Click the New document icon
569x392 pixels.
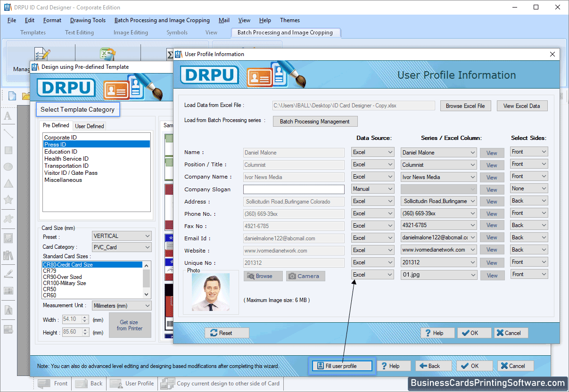12,96
